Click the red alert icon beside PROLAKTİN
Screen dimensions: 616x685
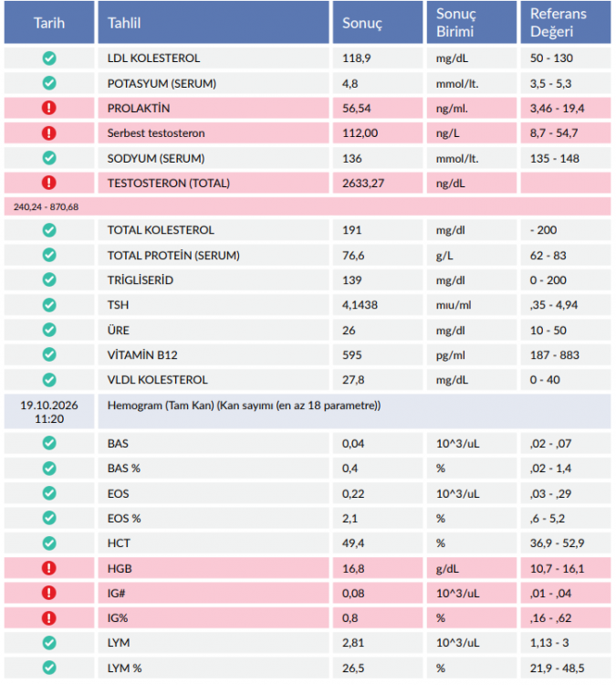pyautogui.click(x=49, y=108)
